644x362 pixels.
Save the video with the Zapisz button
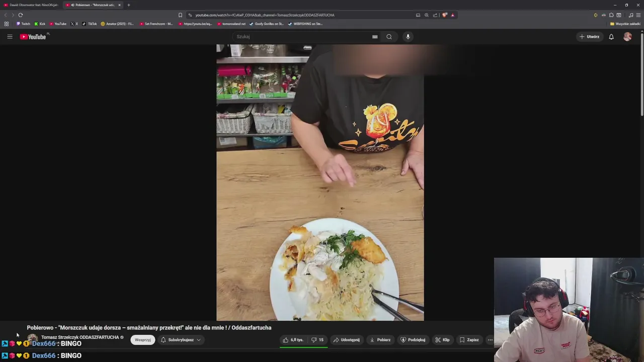pos(469,340)
